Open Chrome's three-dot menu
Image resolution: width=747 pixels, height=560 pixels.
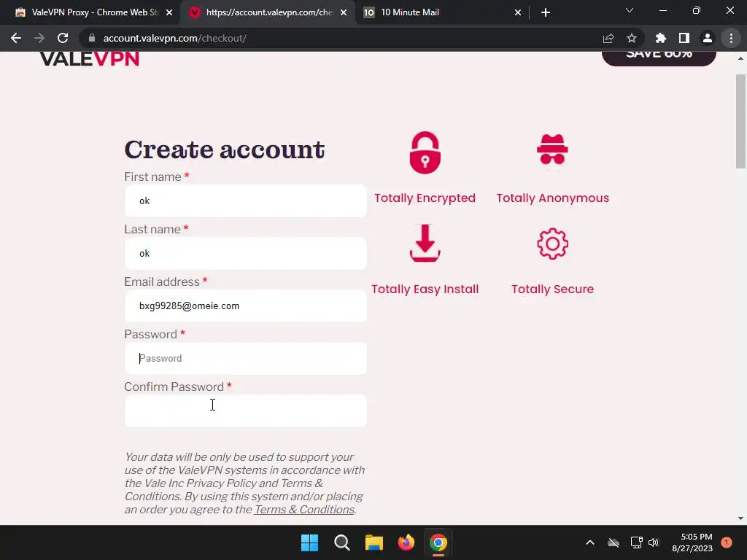point(731,38)
